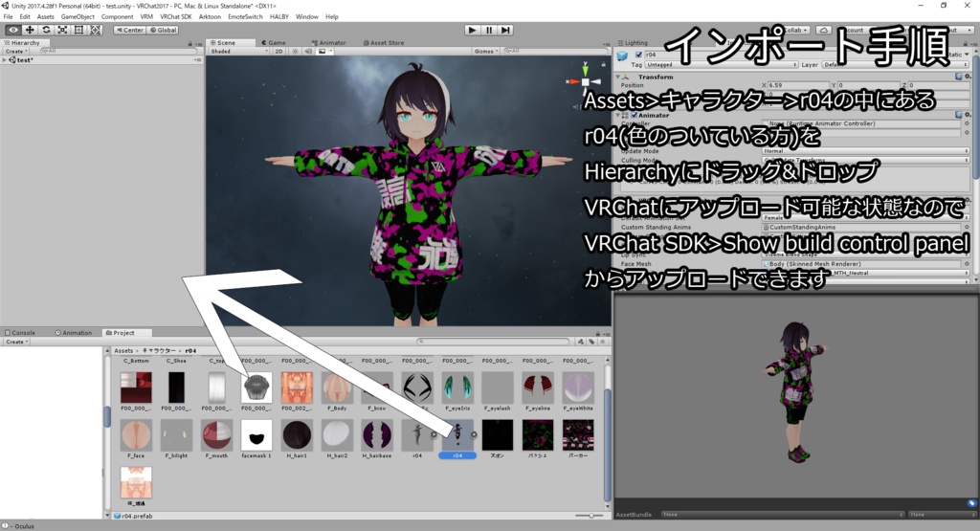This screenshot has width=980, height=531.
Task: Switch to the Animation tab
Action: click(x=73, y=333)
